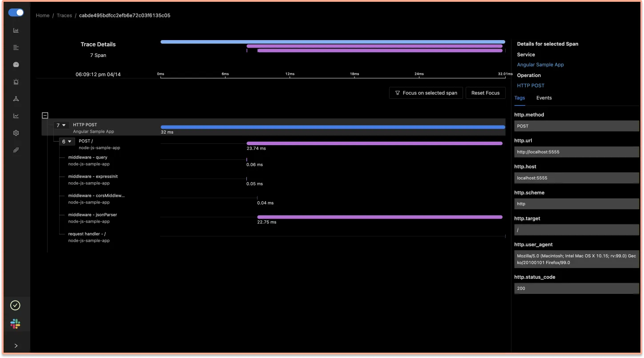Screen dimensions: 644x358
Task: Click the http.url value field
Action: pyautogui.click(x=576, y=152)
